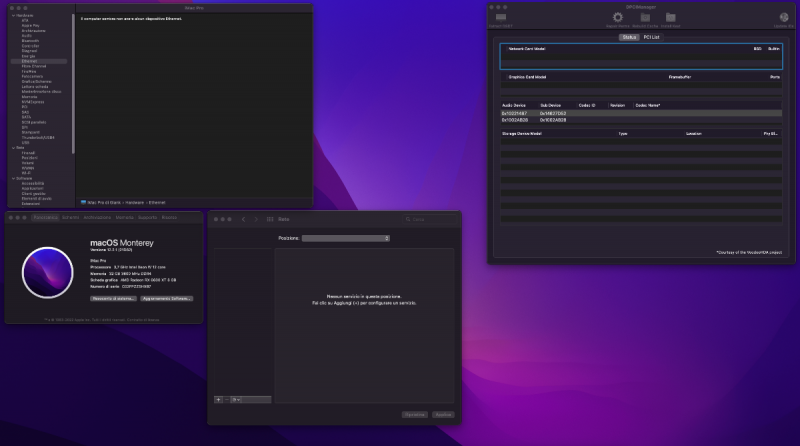
Task: Click the Cerca search field
Action: pos(430,219)
